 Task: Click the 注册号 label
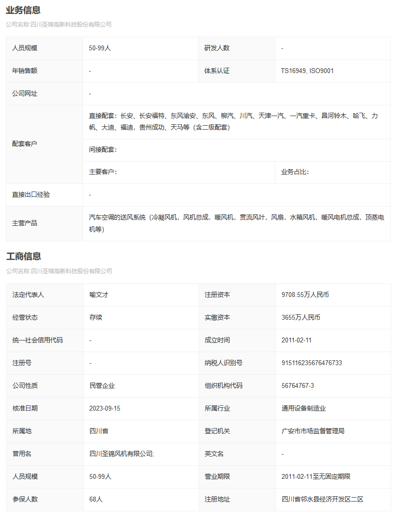tap(22, 363)
